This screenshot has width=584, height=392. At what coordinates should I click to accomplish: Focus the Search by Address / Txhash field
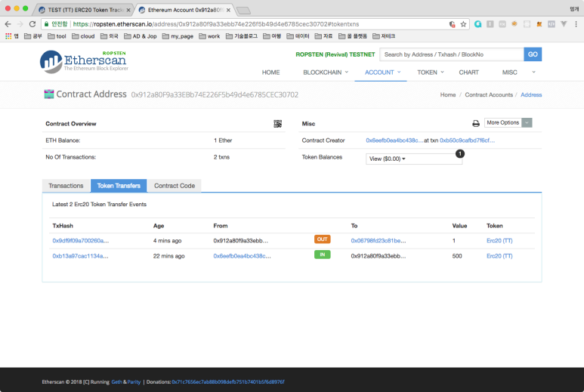451,54
